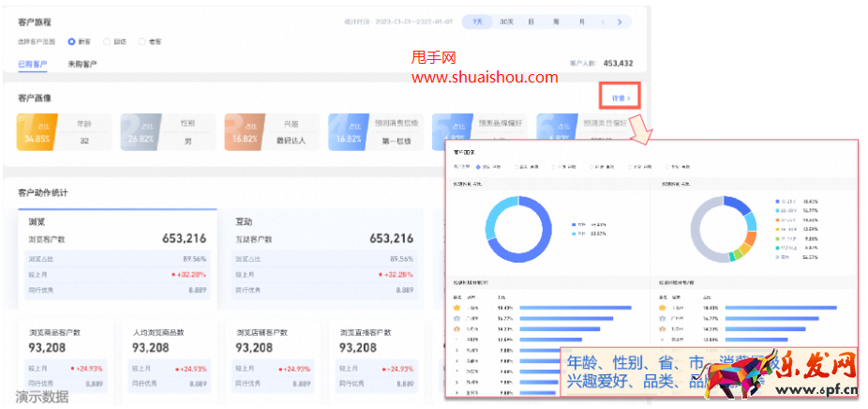The image size is (868, 409).
Task: Click the 客户动作统计 section heading
Action: tap(43, 193)
